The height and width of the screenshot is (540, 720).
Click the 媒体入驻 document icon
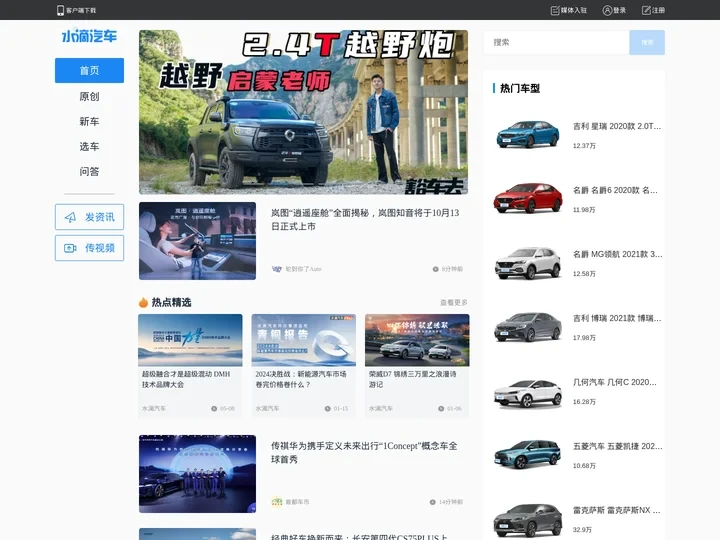(555, 10)
